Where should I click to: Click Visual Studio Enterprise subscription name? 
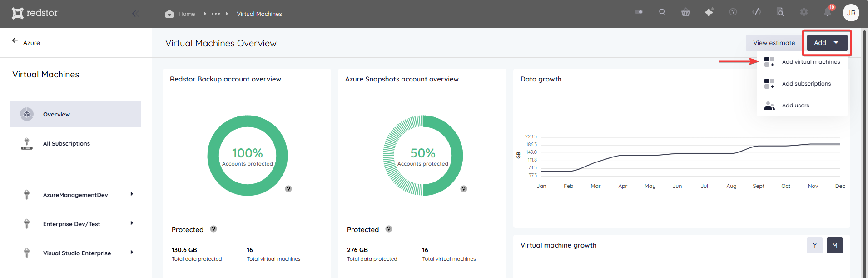(x=77, y=253)
